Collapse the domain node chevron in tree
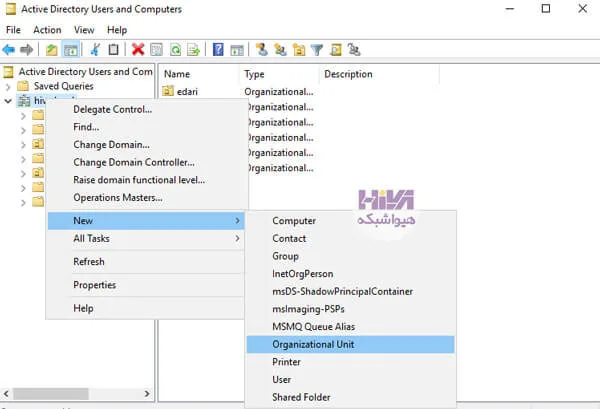 8,101
